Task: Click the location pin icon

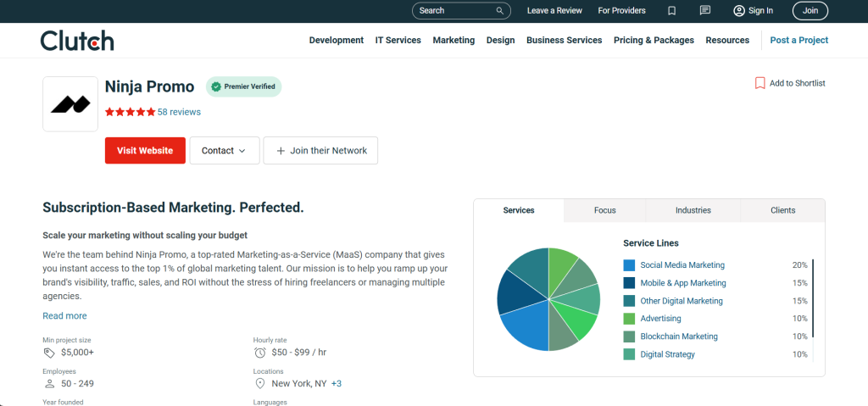Action: pyautogui.click(x=259, y=384)
